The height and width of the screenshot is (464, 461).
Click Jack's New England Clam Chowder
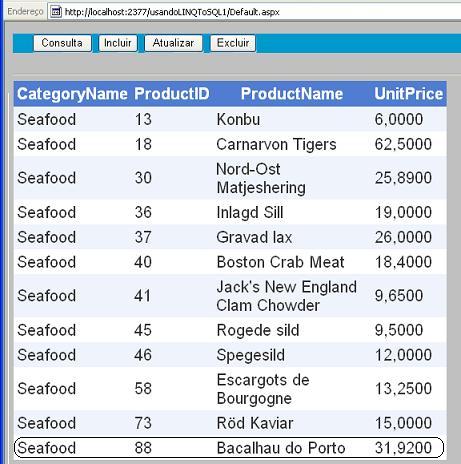coord(287,296)
